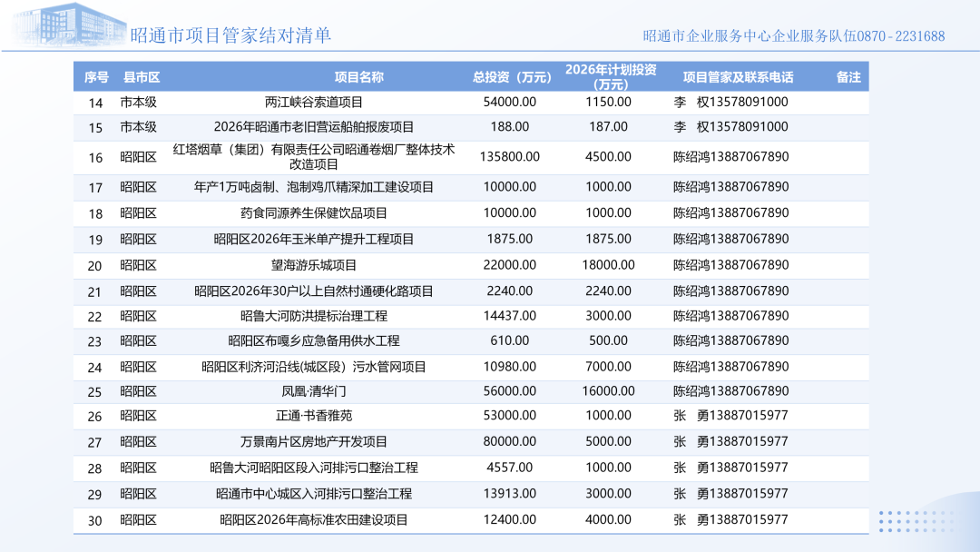Select total investment value 13913.00
Image resolution: width=980 pixels, height=552 pixels.
[x=509, y=494]
